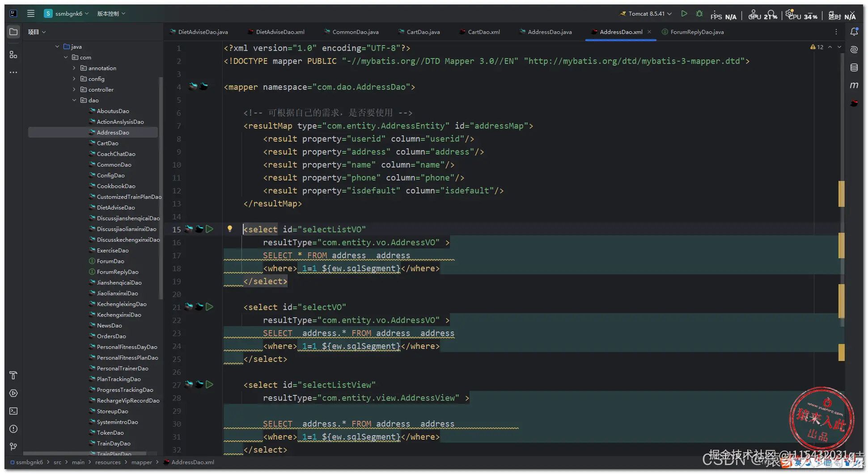868x474 pixels.
Task: Toggle the Project tool window folder icon
Action: [x=13, y=32]
